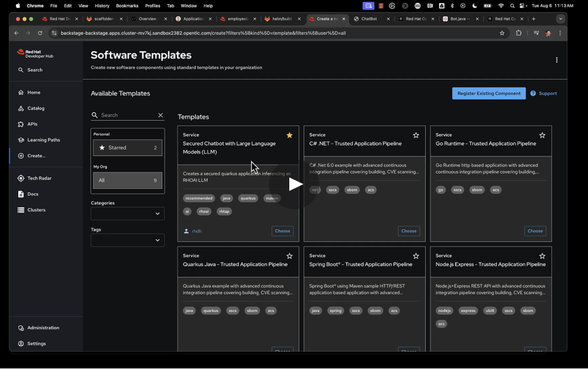Open the Bookmarks menu in menu bar
588x369 pixels.
tap(127, 5)
